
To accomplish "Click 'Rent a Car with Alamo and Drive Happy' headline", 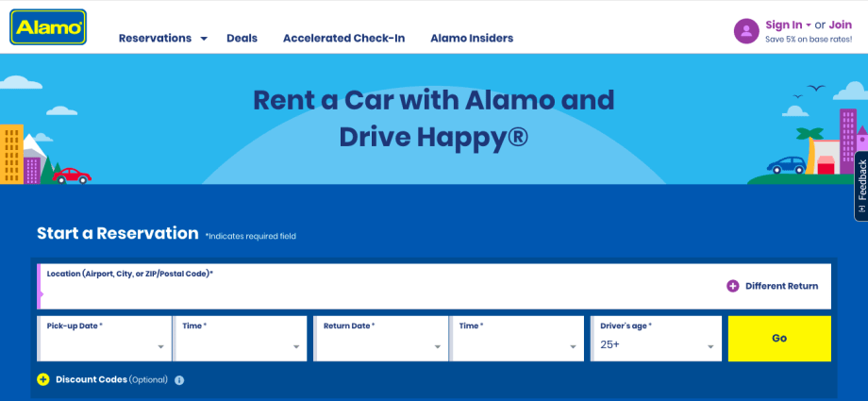I will coord(433,119).
